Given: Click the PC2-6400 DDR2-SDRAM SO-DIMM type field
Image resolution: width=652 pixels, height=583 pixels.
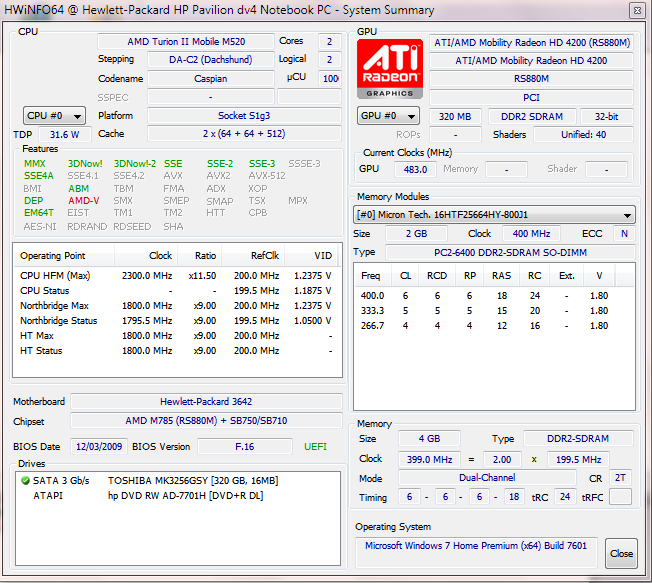Looking at the screenshot, I should tap(510, 252).
